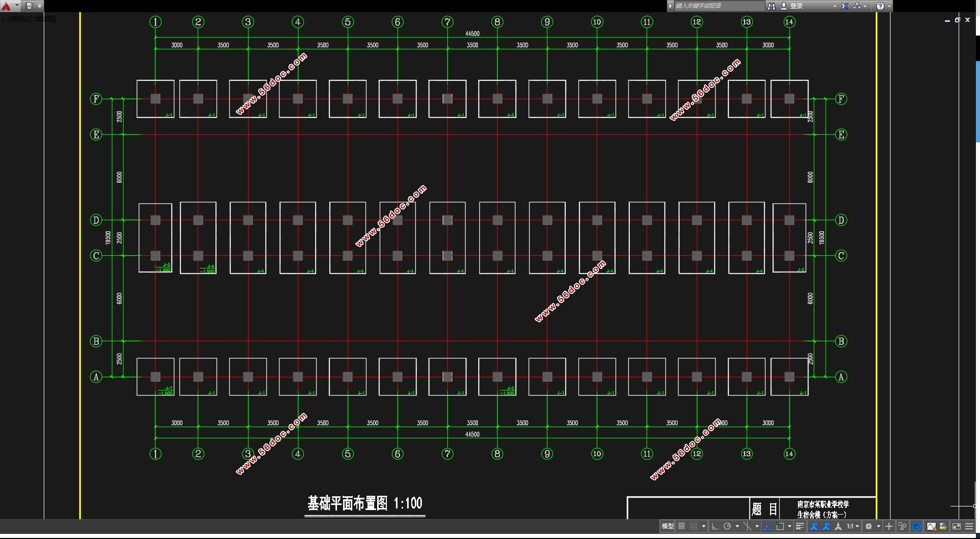Open workspace gear dropdown arrow
This screenshot has height=539, width=980.
tap(878, 526)
